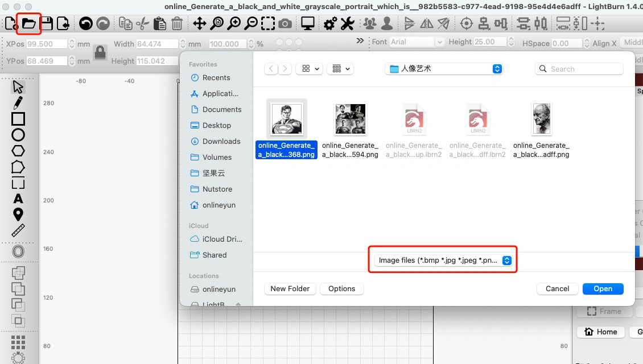Activate the Text tool
Image resolution: width=643 pixels, height=364 pixels.
click(x=18, y=199)
